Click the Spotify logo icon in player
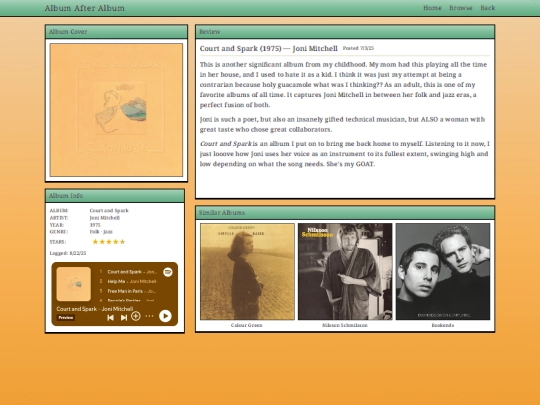 168,272
